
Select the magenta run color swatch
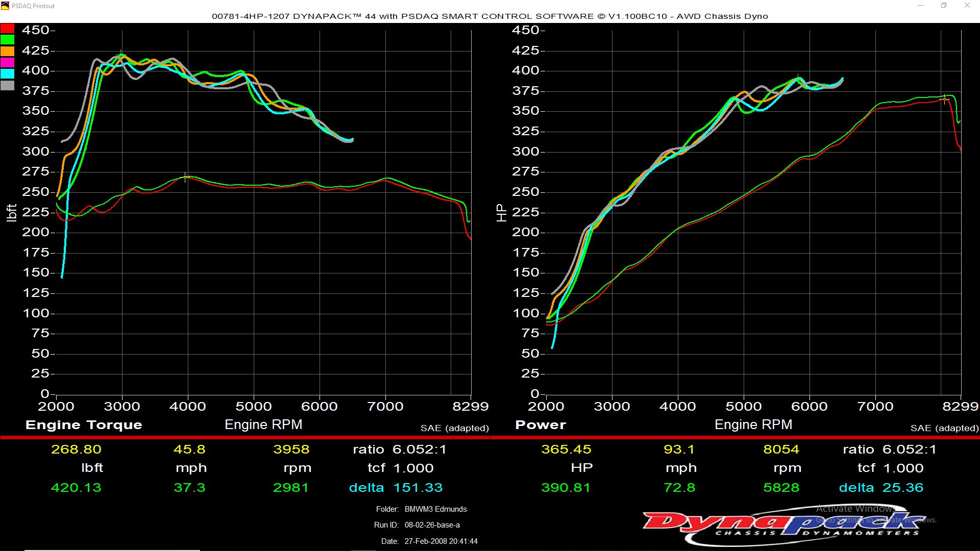(x=7, y=62)
